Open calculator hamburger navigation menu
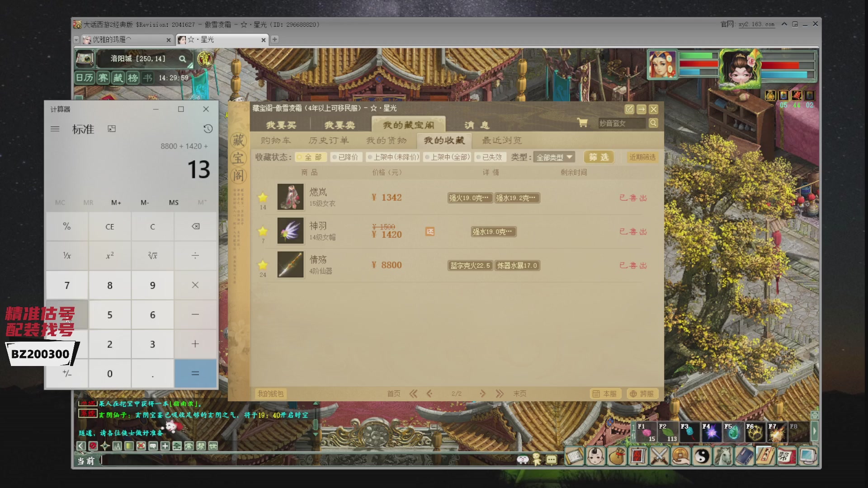The width and height of the screenshot is (868, 488). (x=55, y=129)
